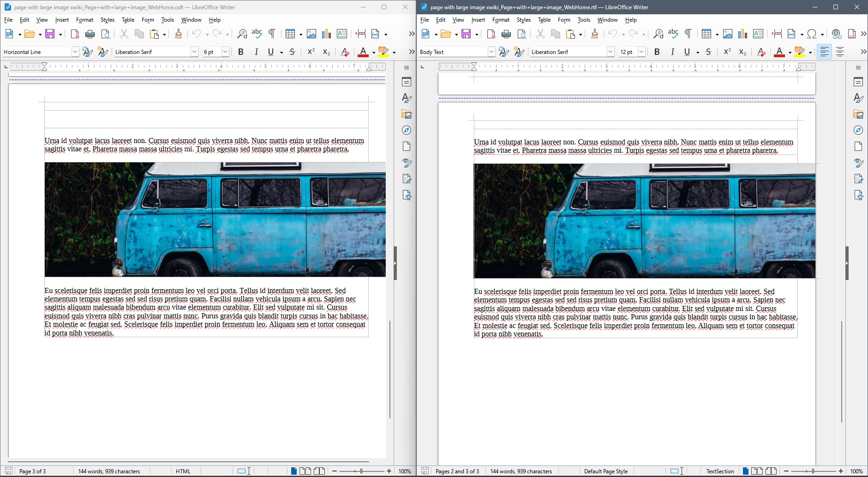Click Print icon in the left .odt window
868x477 pixels.
pos(90,34)
